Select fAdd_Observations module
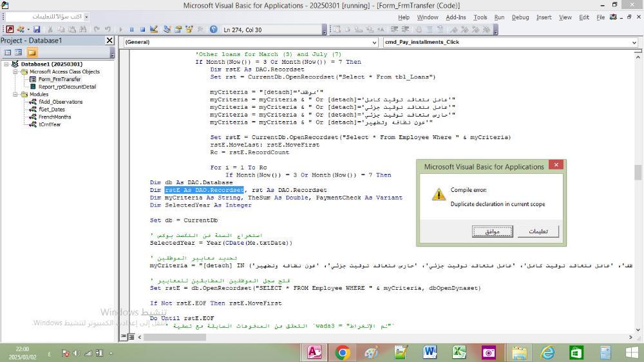Image resolution: width=644 pixels, height=362 pixels. pos(61,102)
